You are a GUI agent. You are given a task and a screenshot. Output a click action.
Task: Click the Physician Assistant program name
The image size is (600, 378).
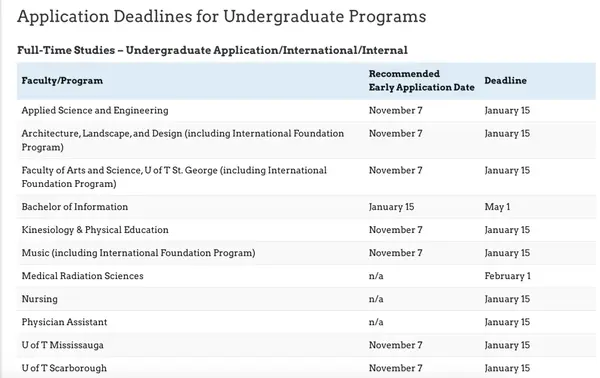pos(64,322)
